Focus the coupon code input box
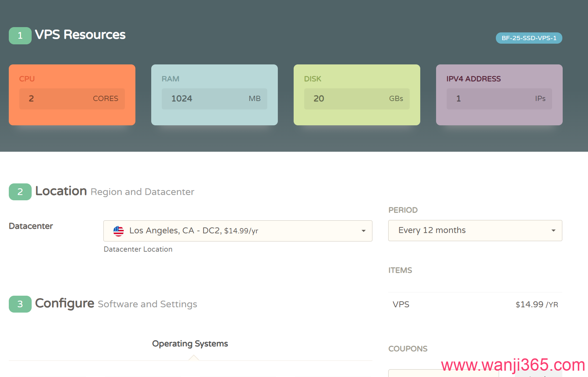Viewport: 588px width, 377px height. click(443, 373)
